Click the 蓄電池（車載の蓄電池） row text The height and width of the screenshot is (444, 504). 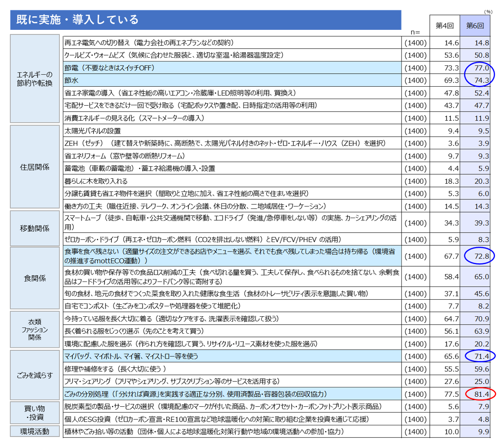click(140, 169)
